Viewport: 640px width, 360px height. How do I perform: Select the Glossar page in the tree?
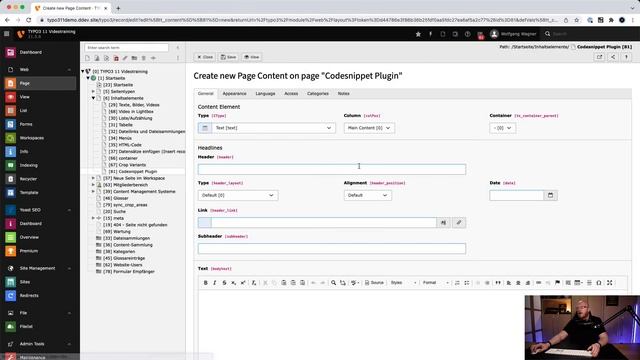tap(116, 198)
